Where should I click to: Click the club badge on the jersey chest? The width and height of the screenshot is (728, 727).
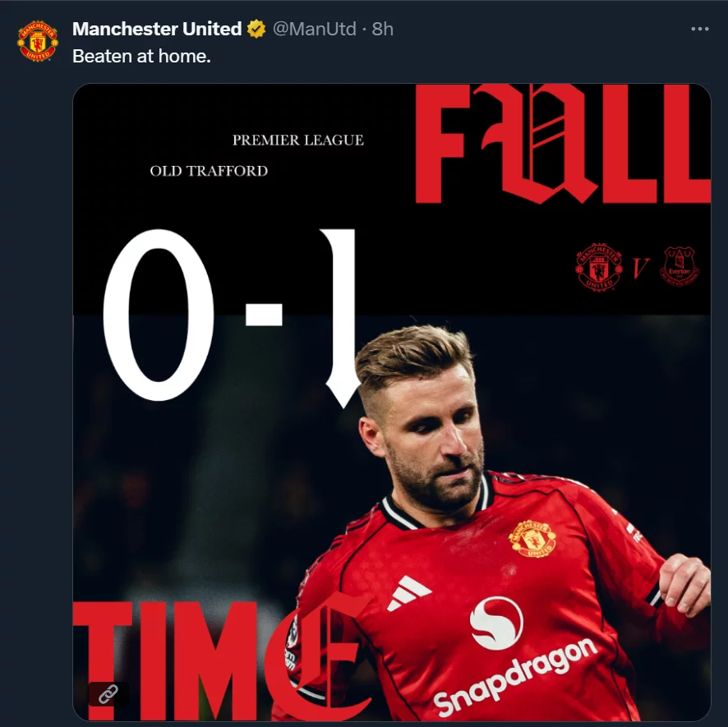[532, 538]
